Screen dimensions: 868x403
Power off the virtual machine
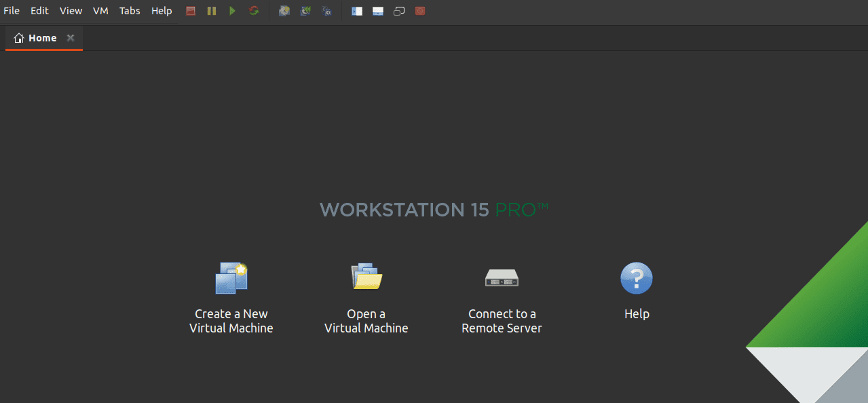(x=190, y=11)
